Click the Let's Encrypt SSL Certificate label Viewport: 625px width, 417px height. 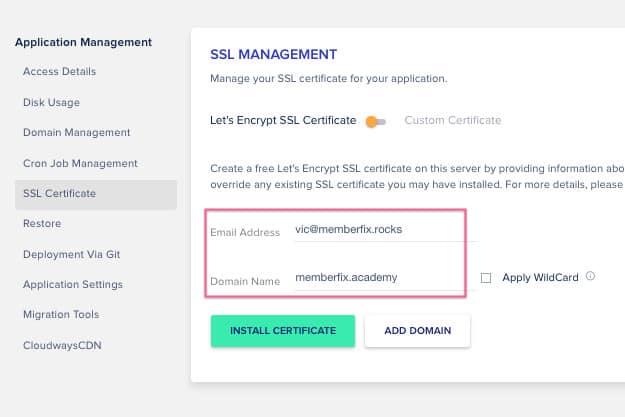coord(283,121)
